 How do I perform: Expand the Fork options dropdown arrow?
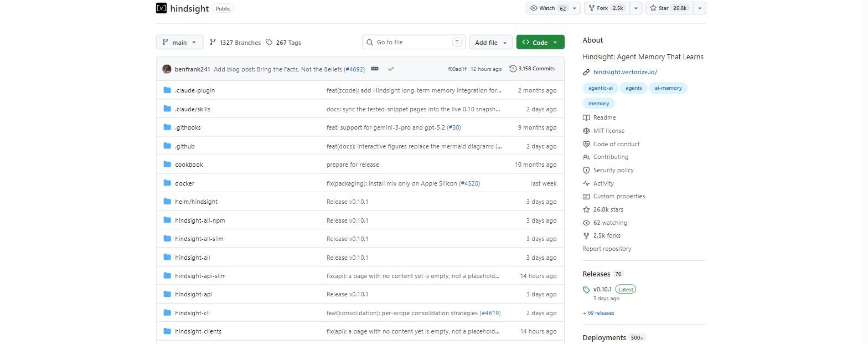tap(636, 8)
